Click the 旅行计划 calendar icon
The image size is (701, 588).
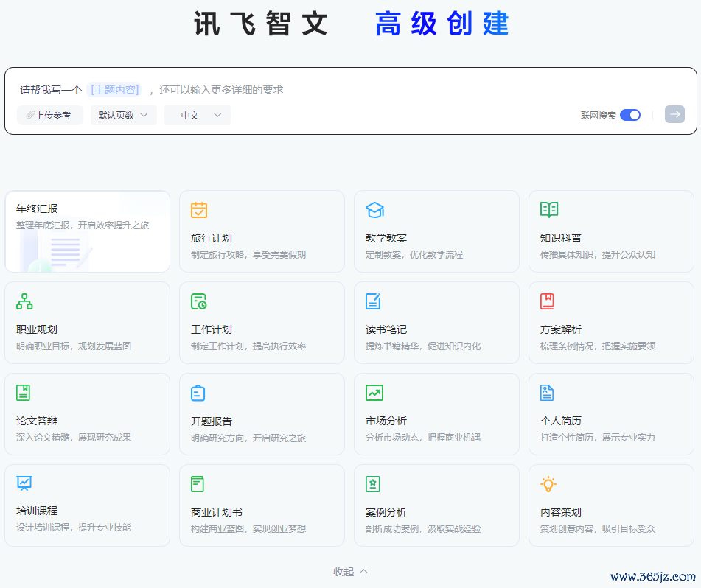199,210
